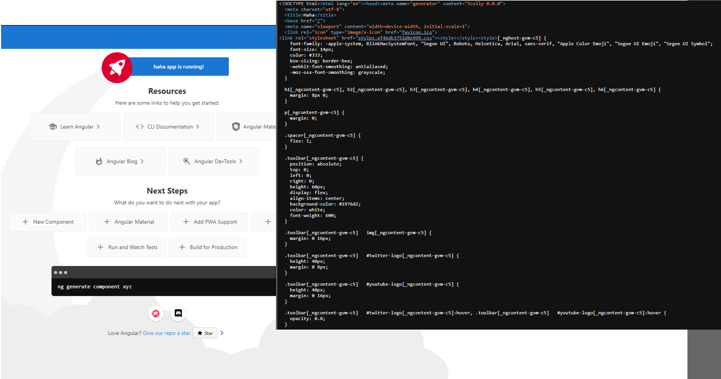Click 'position: absolute;' in source view
The height and width of the screenshot is (379, 721).
tap(315, 164)
